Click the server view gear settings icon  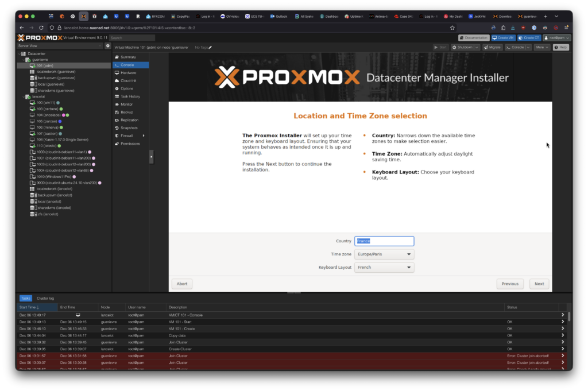(x=107, y=45)
